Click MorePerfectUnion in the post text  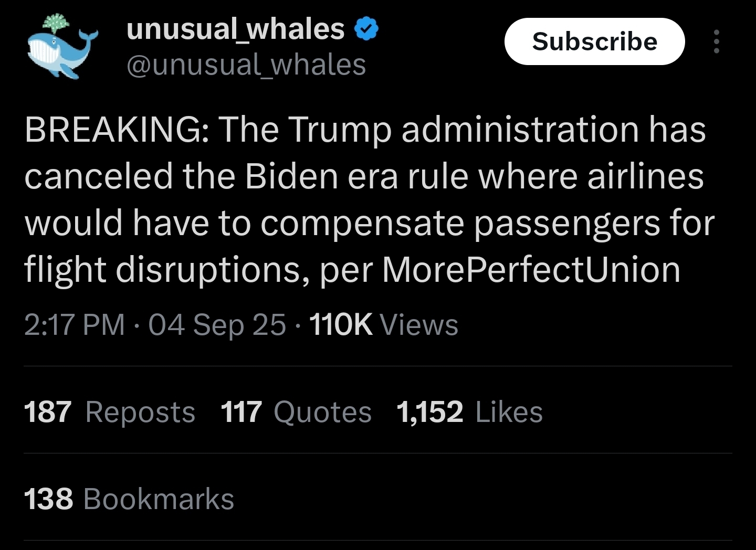[531, 270]
